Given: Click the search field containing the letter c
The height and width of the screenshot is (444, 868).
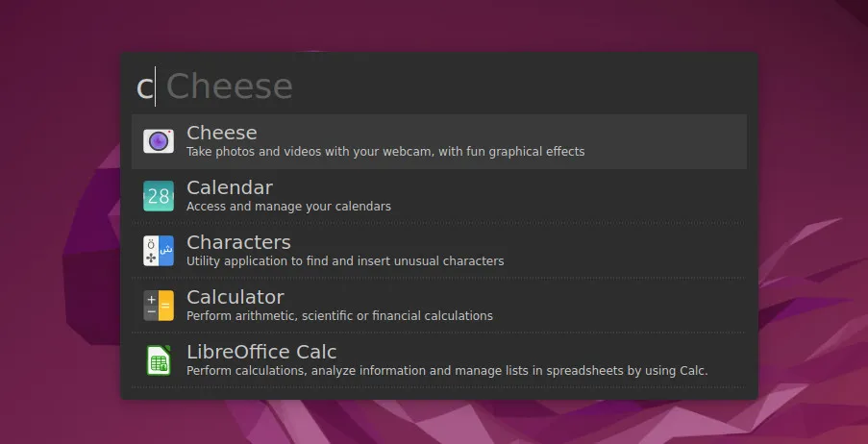Looking at the screenshot, I should pos(439,86).
